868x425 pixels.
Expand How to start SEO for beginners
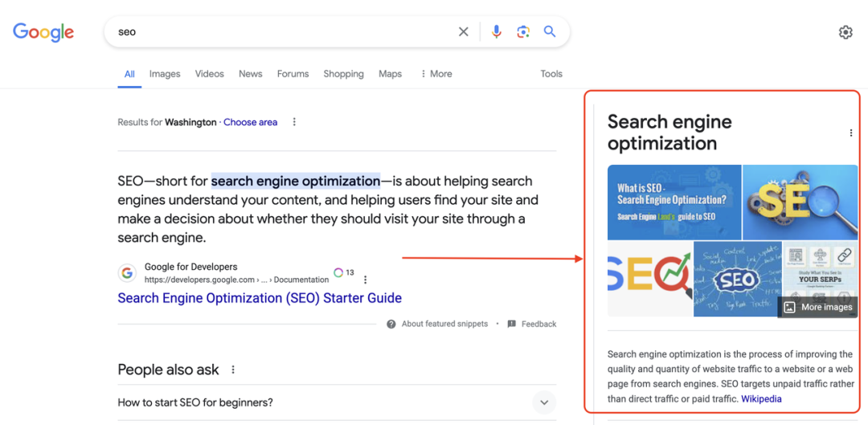click(544, 403)
